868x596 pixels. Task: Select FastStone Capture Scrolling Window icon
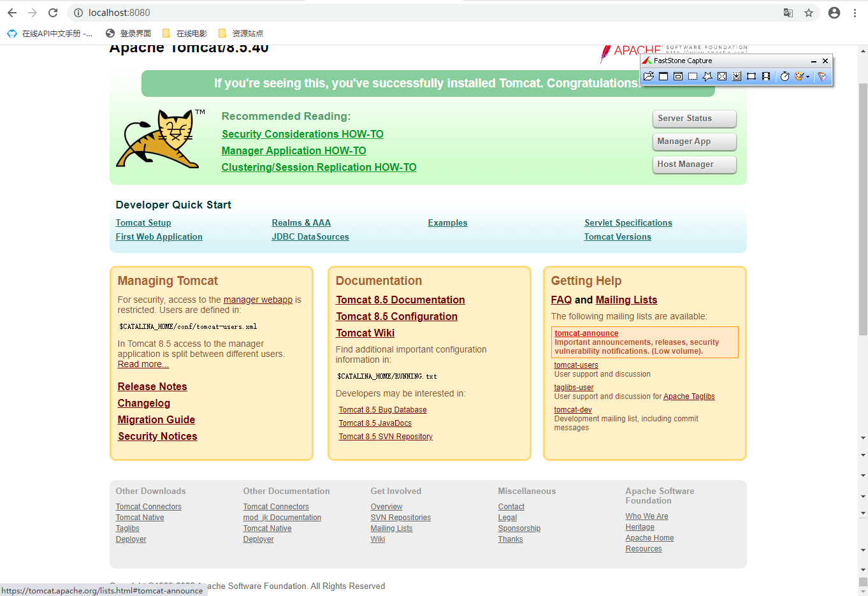[x=737, y=76]
